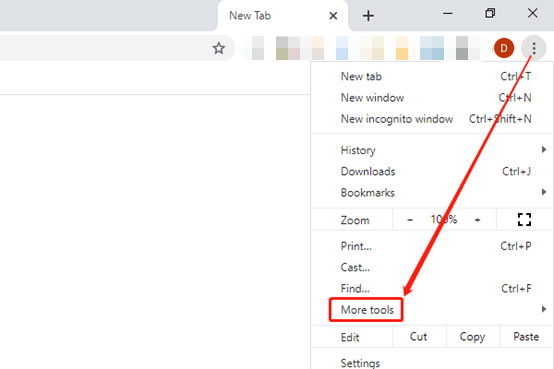Image resolution: width=554 pixels, height=369 pixels.
Task: Click the Copy button
Action: (x=472, y=336)
